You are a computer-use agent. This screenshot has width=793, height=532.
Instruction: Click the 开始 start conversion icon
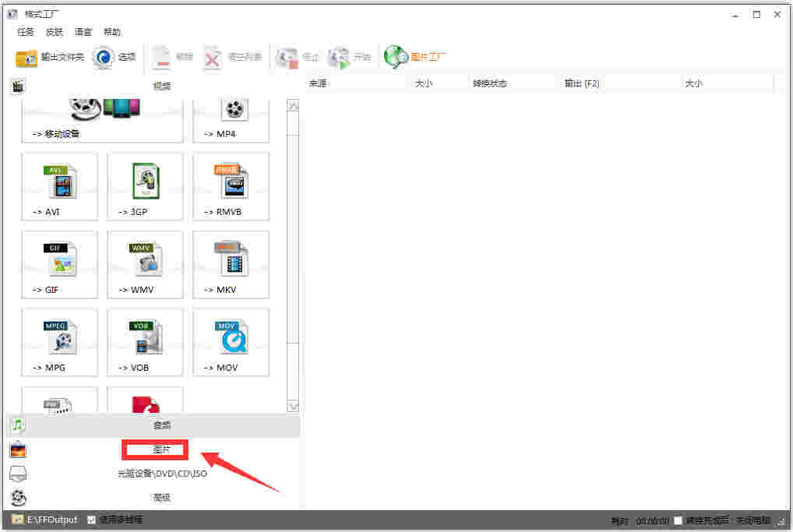point(339,58)
